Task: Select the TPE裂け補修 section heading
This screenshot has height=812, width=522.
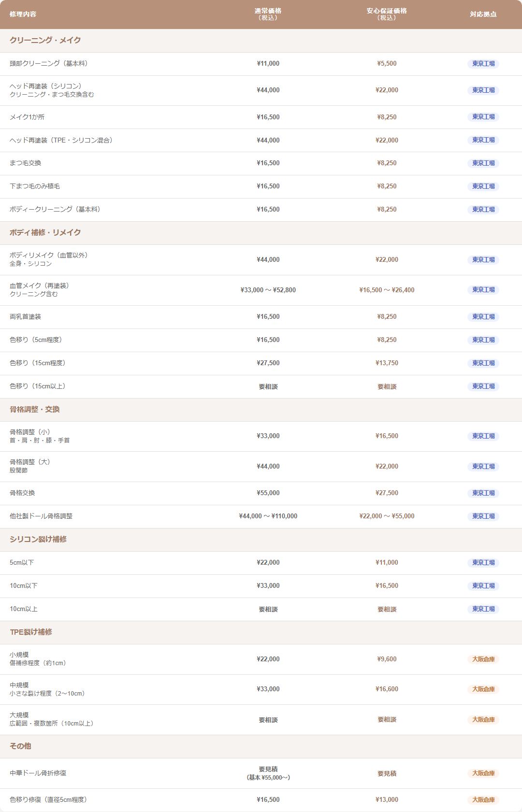Action: (x=31, y=632)
